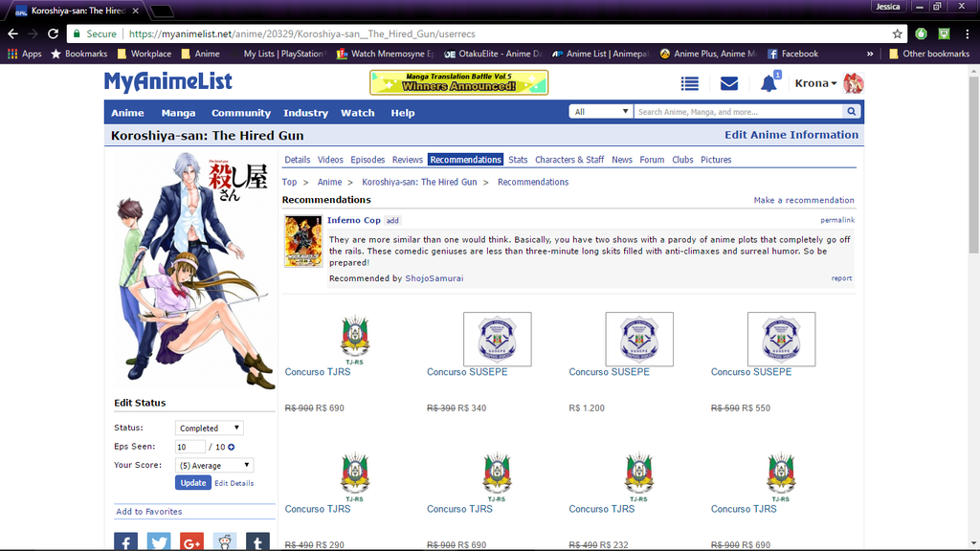The height and width of the screenshot is (551, 980).
Task: Open the anime list icon in header
Action: (x=690, y=83)
